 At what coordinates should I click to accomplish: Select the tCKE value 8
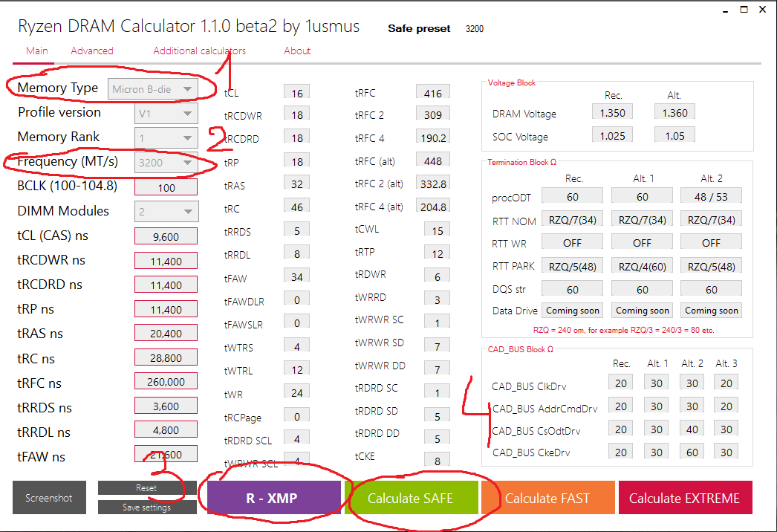pyautogui.click(x=437, y=461)
